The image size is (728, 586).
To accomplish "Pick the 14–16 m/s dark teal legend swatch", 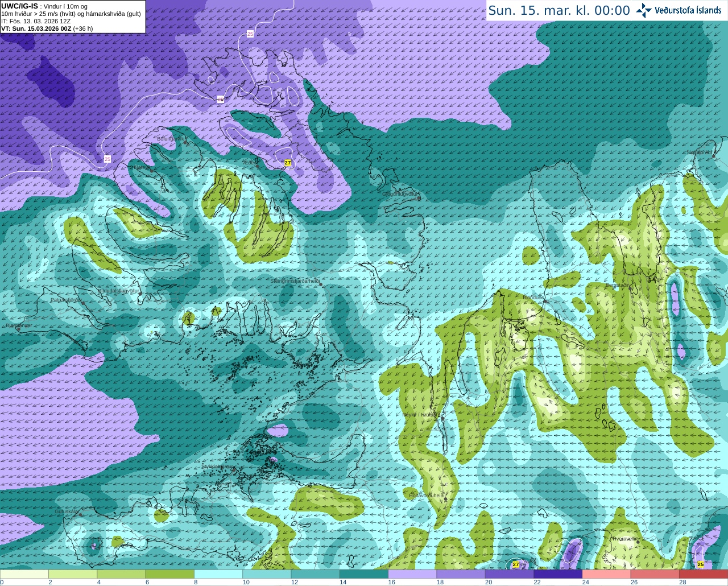I will point(364,574).
